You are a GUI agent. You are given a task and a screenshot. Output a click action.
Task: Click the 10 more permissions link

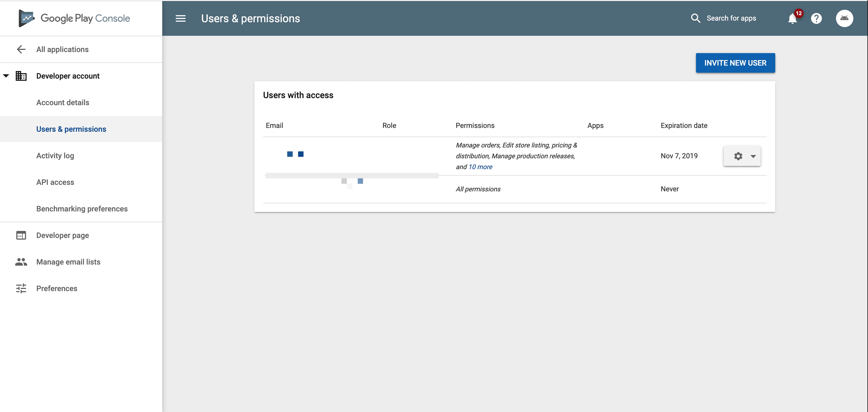click(480, 167)
